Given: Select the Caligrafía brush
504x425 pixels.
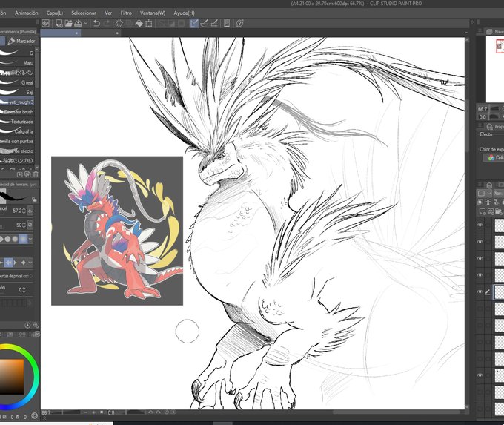Looking at the screenshot, I should 17,131.
